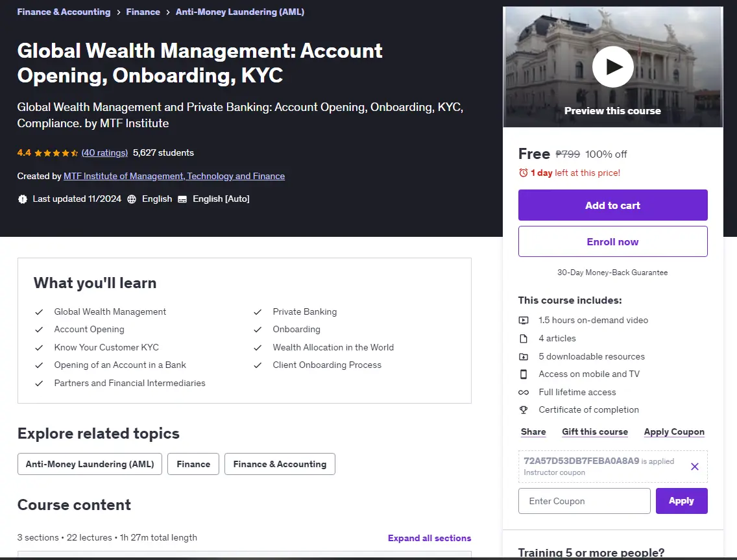This screenshot has width=737, height=560.
Task: Click the lifetime access infinity icon
Action: [523, 392]
